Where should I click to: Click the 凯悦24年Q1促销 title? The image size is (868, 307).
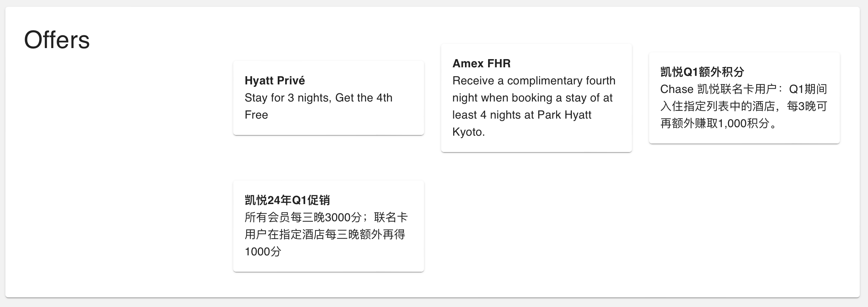point(287,200)
